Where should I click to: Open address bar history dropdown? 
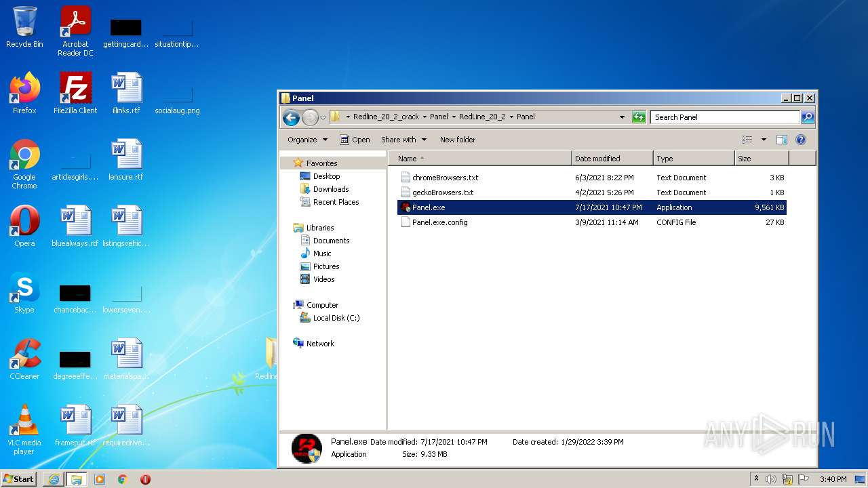pos(622,117)
